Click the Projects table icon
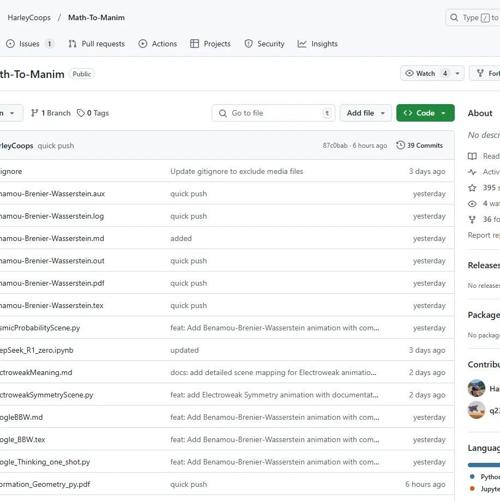Viewport: 500px width, 501px height. click(194, 44)
